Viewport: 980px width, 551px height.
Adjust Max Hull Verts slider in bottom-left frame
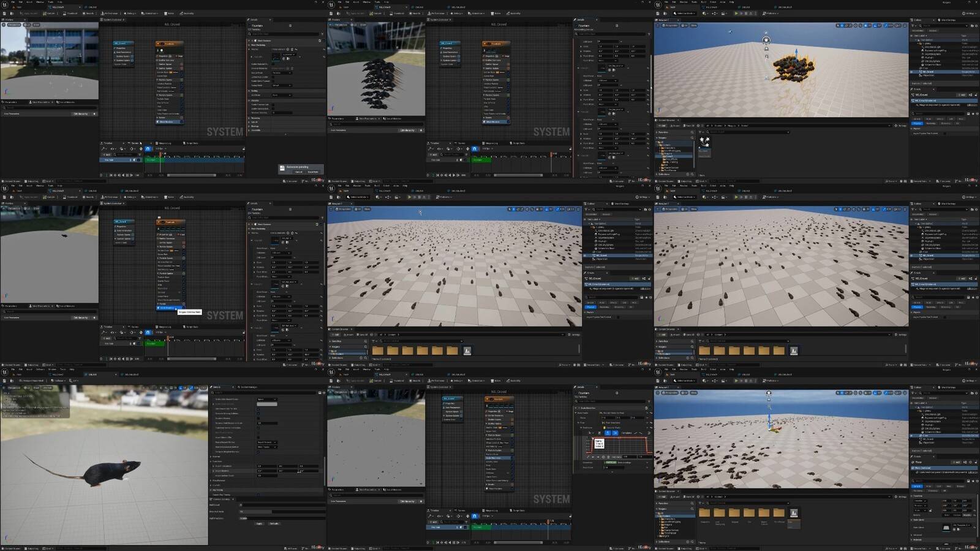(x=282, y=512)
